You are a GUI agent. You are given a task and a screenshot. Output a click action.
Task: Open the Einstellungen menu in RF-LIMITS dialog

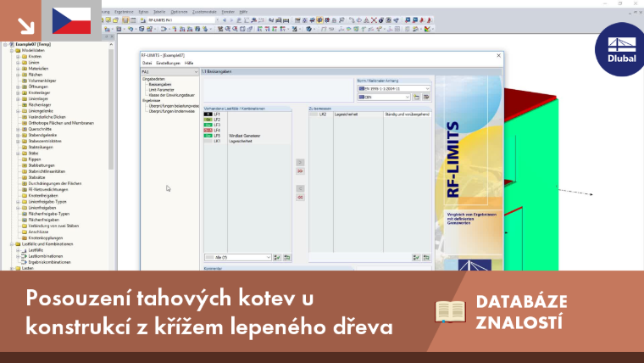point(168,64)
